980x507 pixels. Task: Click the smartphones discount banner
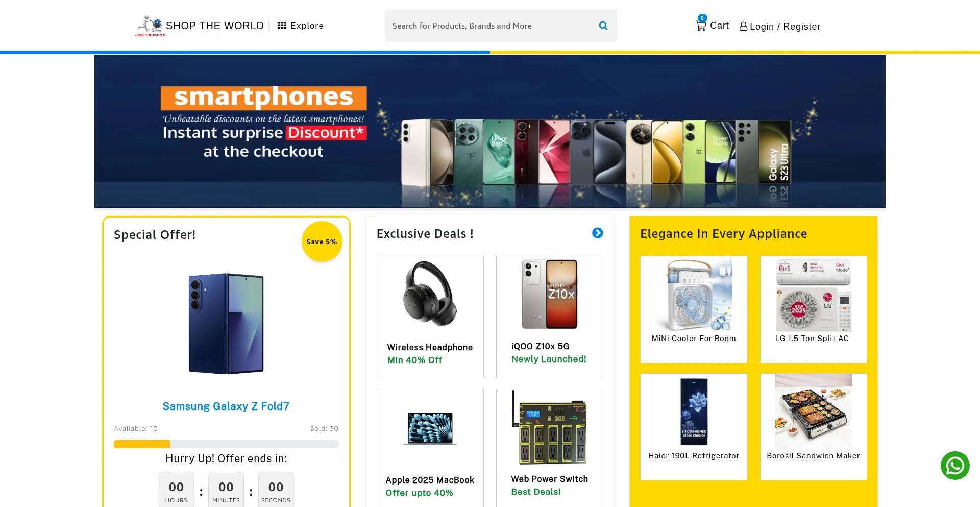(490, 131)
